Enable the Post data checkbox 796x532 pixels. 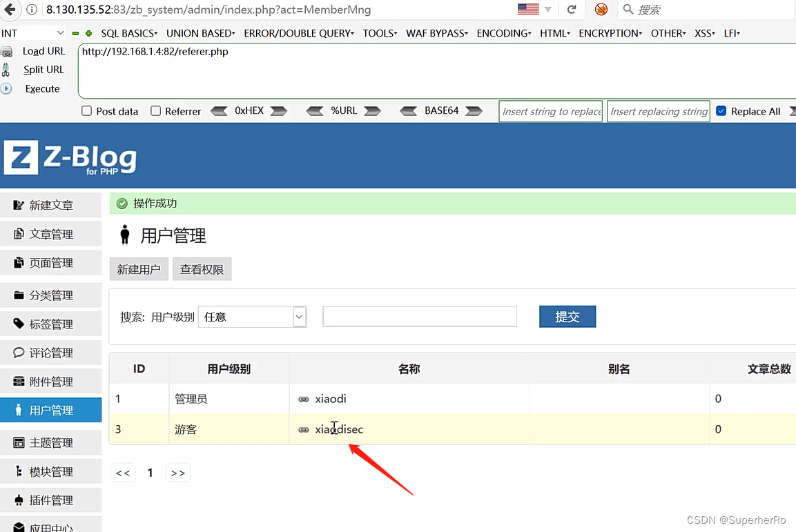pos(86,111)
